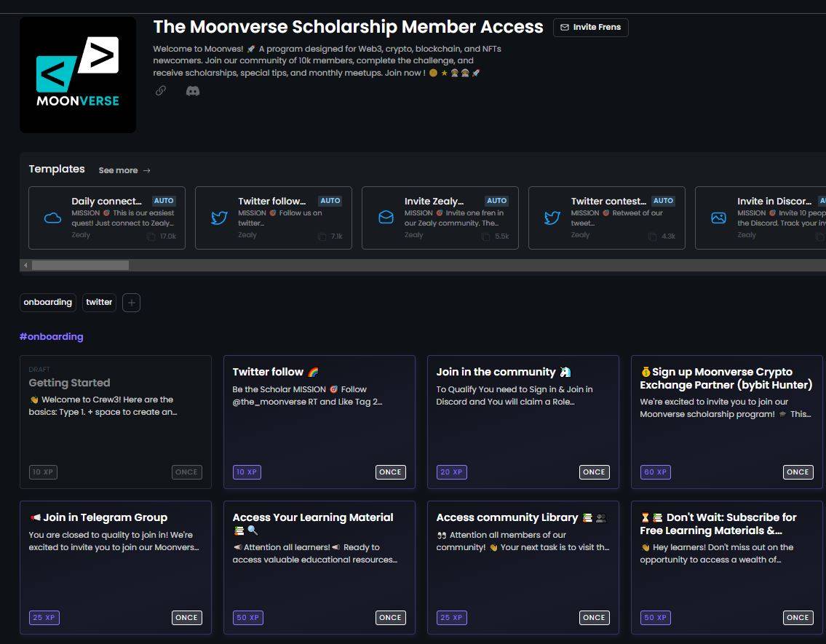Click the left arrow of templates scrollbar
The width and height of the screenshot is (826, 644).
(x=25, y=266)
